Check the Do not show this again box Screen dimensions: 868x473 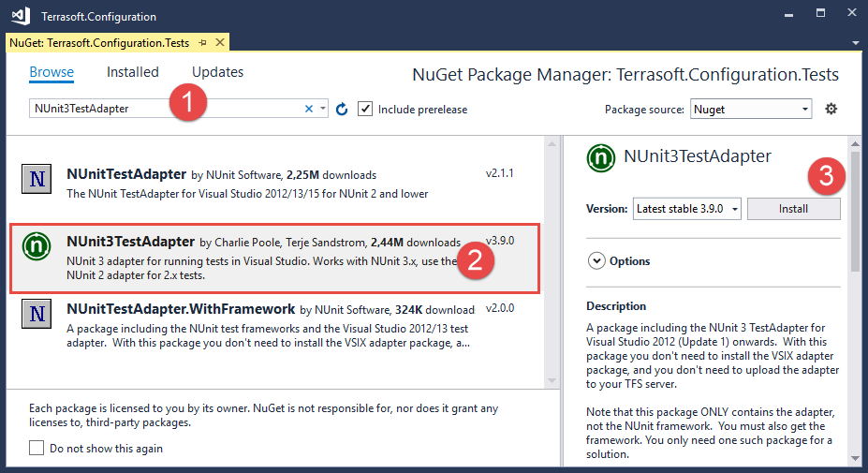pyautogui.click(x=37, y=449)
